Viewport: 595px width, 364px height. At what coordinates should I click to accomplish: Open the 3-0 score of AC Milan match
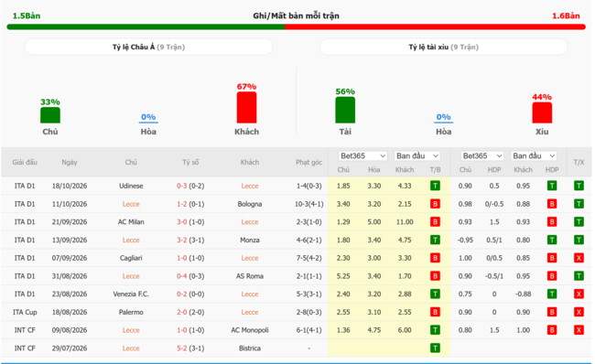(182, 222)
